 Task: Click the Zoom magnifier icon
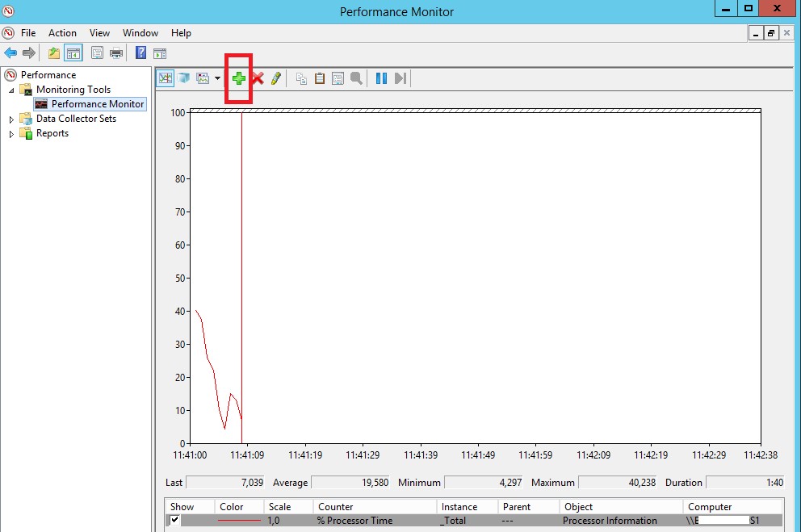(x=356, y=78)
